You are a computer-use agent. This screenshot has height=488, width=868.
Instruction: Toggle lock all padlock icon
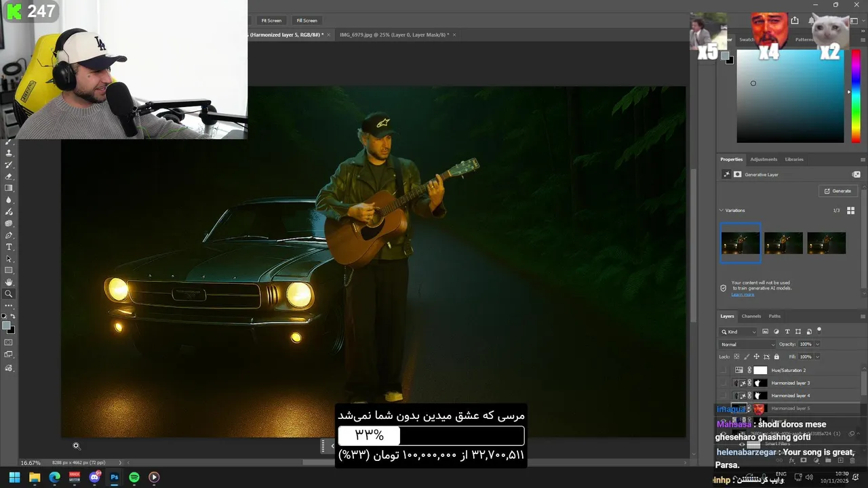(776, 357)
